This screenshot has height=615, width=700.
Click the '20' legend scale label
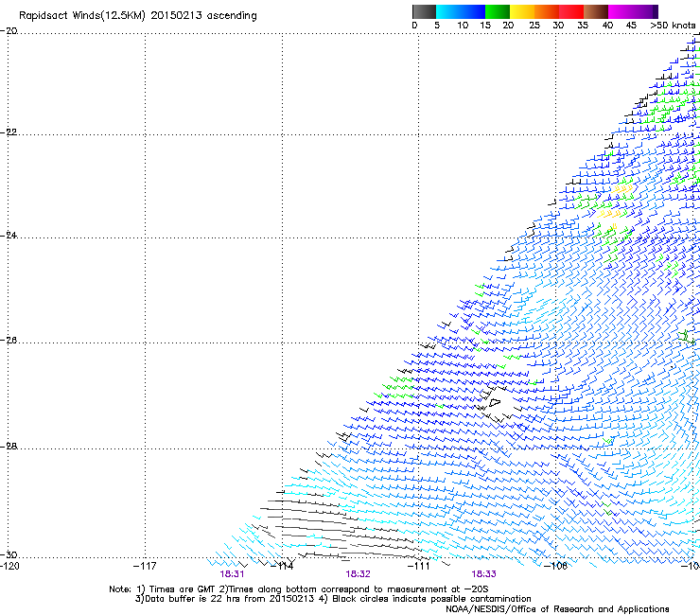(x=508, y=26)
